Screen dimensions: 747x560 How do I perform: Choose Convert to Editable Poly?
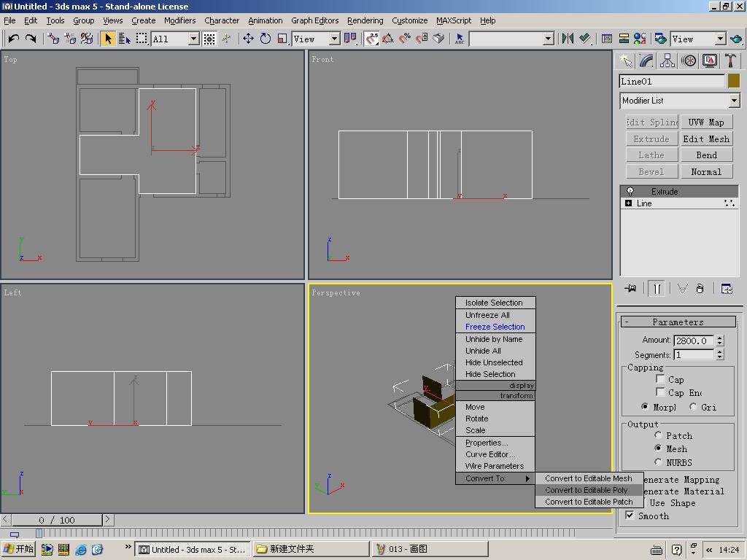point(587,490)
